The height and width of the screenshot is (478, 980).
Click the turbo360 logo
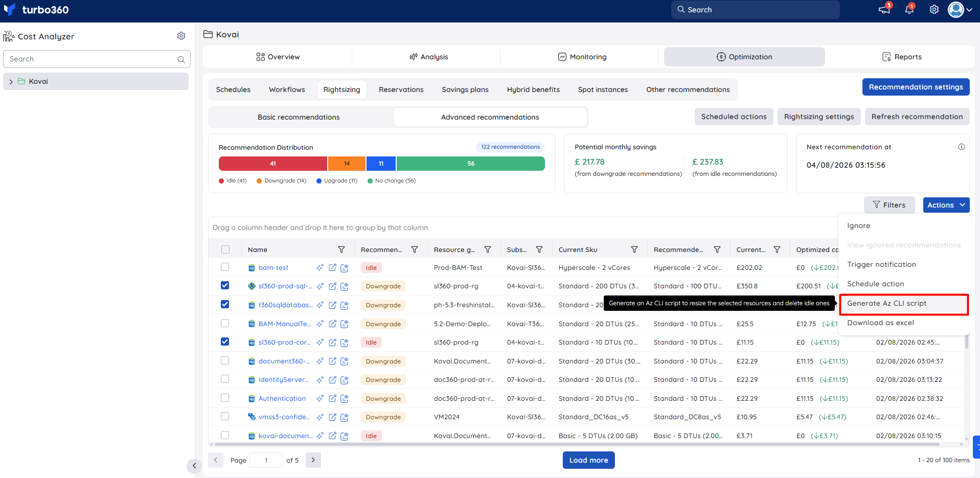coord(36,10)
